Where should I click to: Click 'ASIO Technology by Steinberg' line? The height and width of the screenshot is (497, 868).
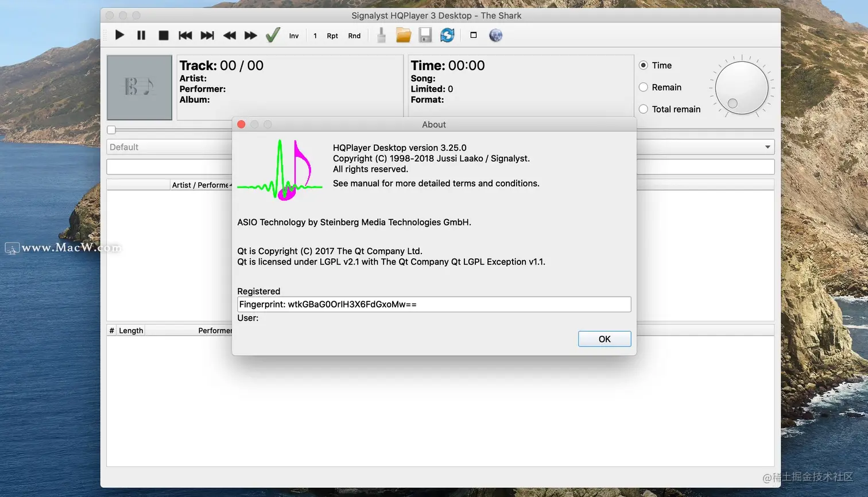point(354,222)
